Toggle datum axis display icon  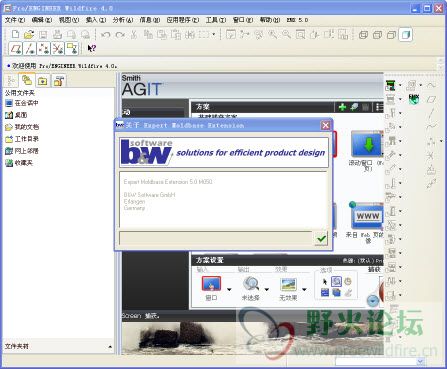pos(30,49)
